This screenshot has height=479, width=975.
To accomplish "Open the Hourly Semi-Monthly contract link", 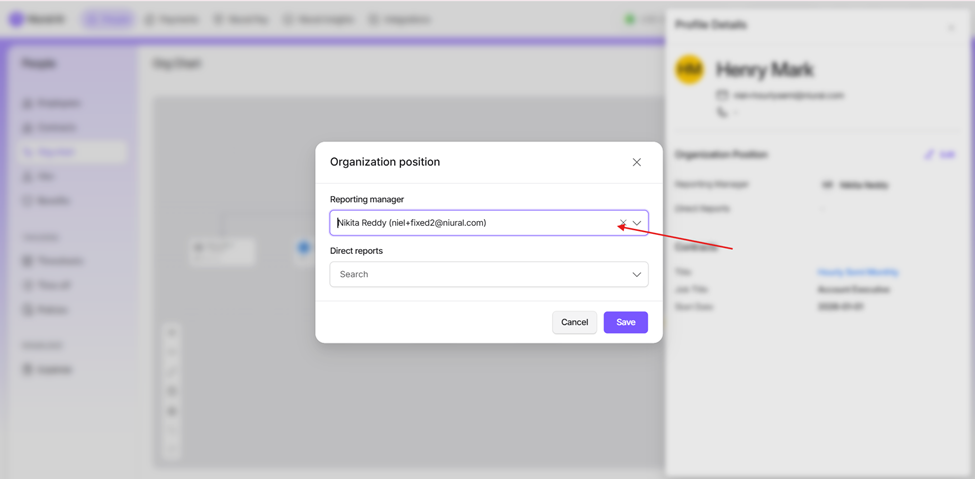I will [x=857, y=272].
